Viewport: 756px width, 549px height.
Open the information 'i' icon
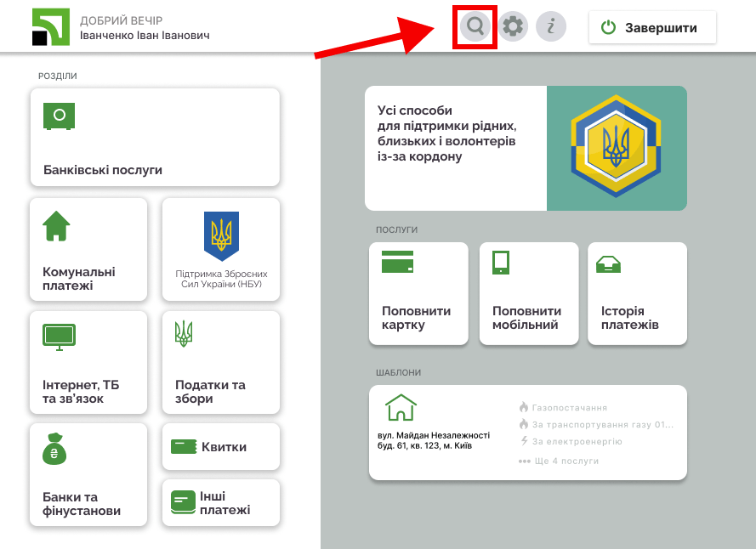tap(550, 26)
